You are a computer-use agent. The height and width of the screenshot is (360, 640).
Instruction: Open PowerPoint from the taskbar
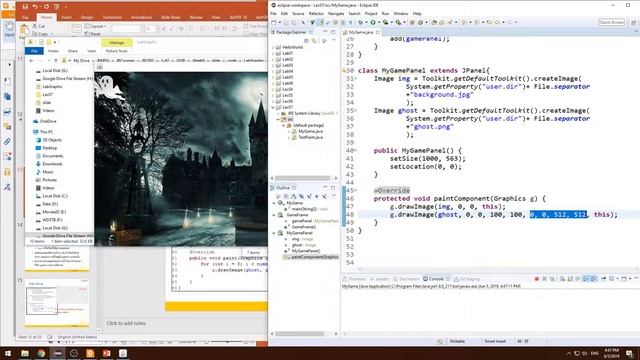(107, 353)
